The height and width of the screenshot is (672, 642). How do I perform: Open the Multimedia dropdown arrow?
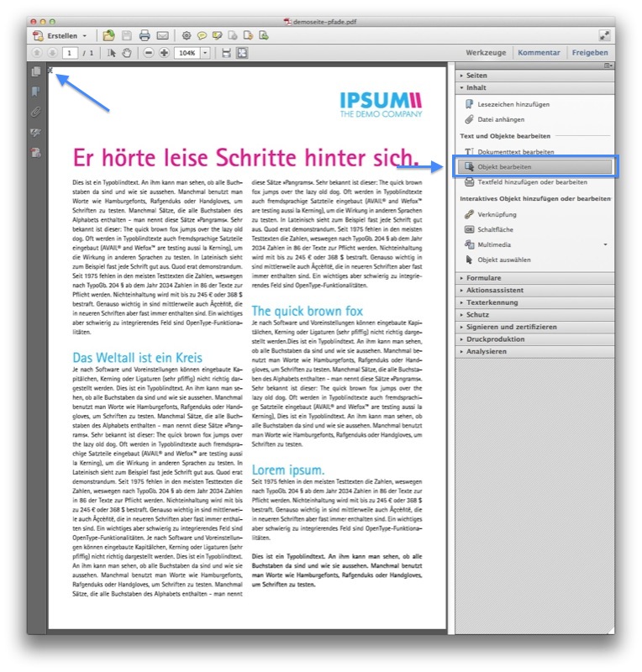[x=605, y=244]
